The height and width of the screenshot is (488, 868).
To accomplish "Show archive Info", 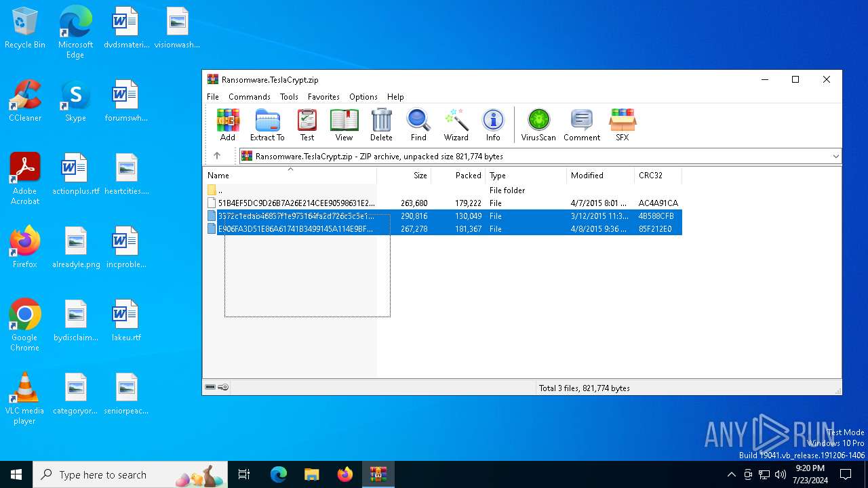I will (493, 125).
